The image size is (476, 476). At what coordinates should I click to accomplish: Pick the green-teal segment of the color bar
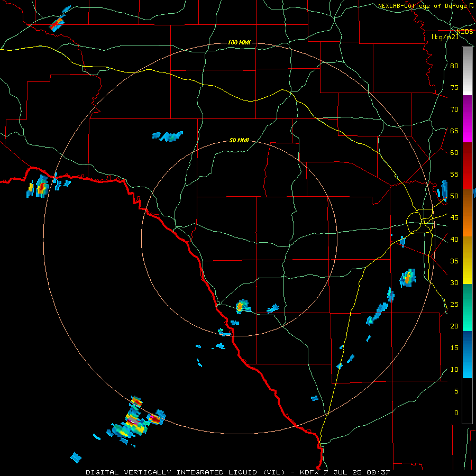tap(467, 307)
